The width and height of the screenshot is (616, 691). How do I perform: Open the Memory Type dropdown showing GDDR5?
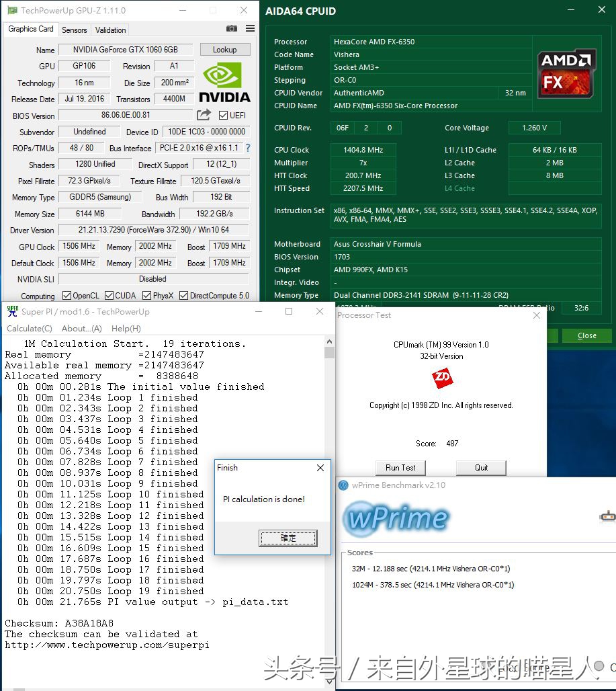(99, 198)
